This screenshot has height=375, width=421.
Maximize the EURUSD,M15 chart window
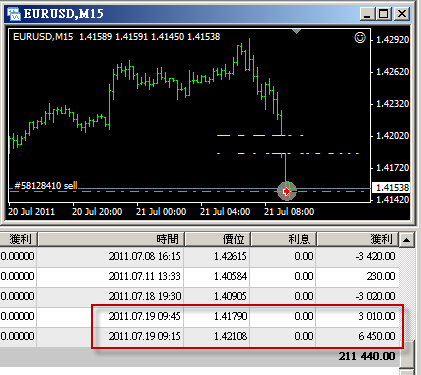[384, 14]
